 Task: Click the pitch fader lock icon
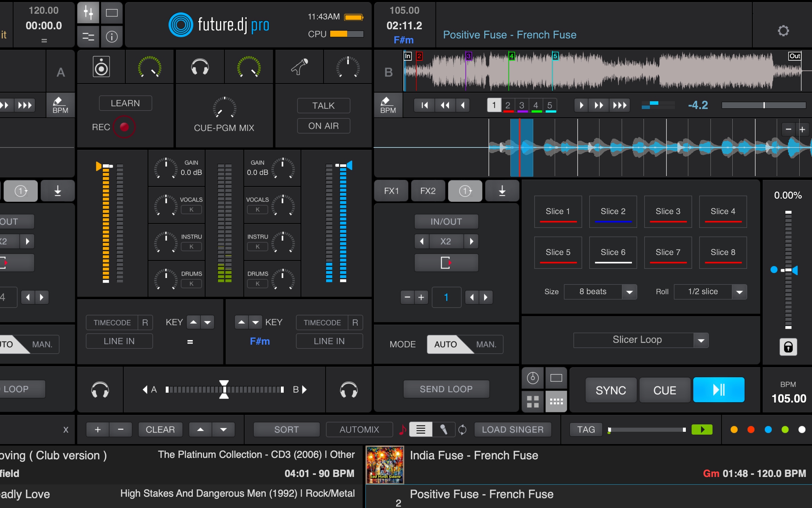pyautogui.click(x=788, y=347)
